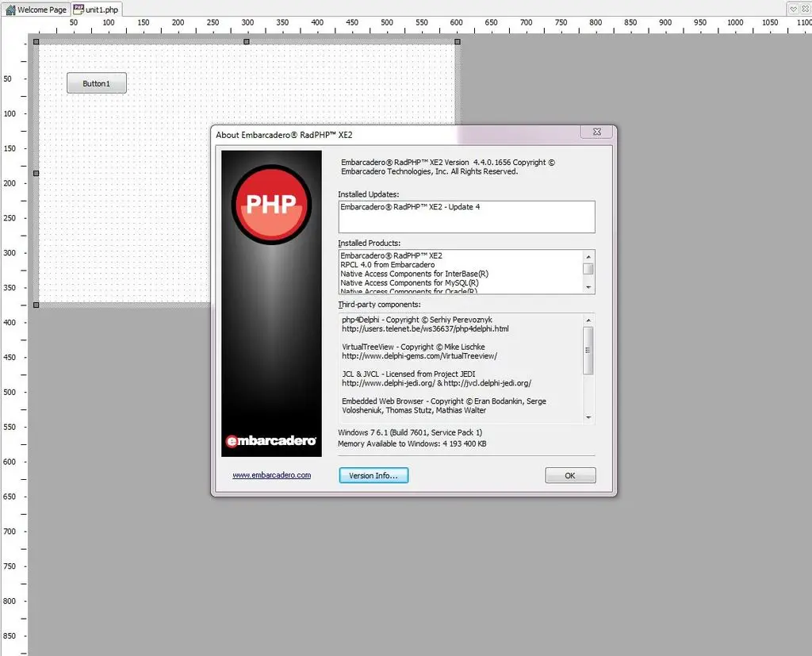Viewport: 812px width, 656px height.
Task: Click the form's top-middle resize handle
Action: [247, 41]
